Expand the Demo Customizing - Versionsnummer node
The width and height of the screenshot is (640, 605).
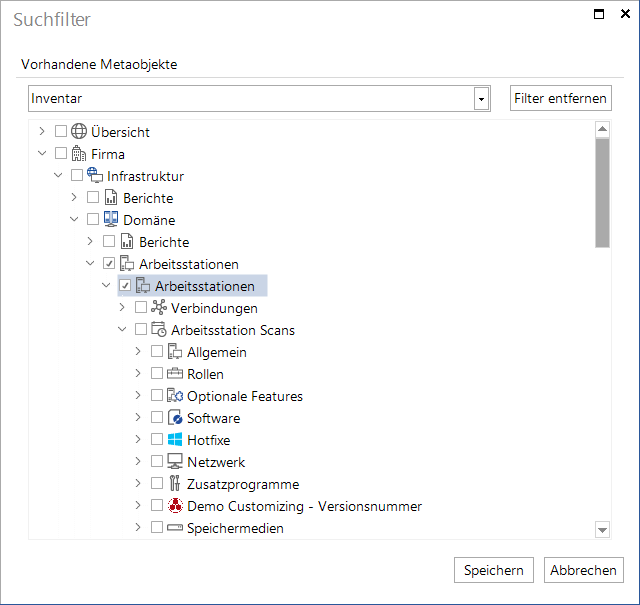[138, 505]
